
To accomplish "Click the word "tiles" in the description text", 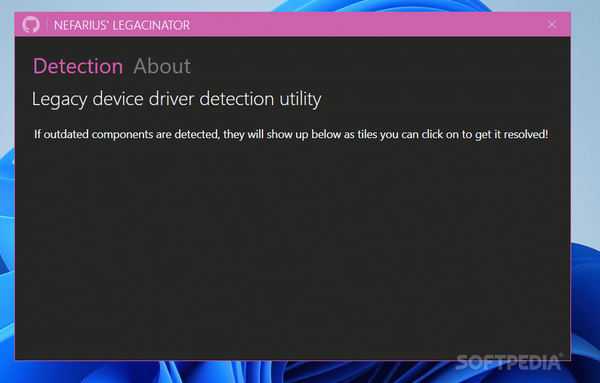I will click(367, 134).
